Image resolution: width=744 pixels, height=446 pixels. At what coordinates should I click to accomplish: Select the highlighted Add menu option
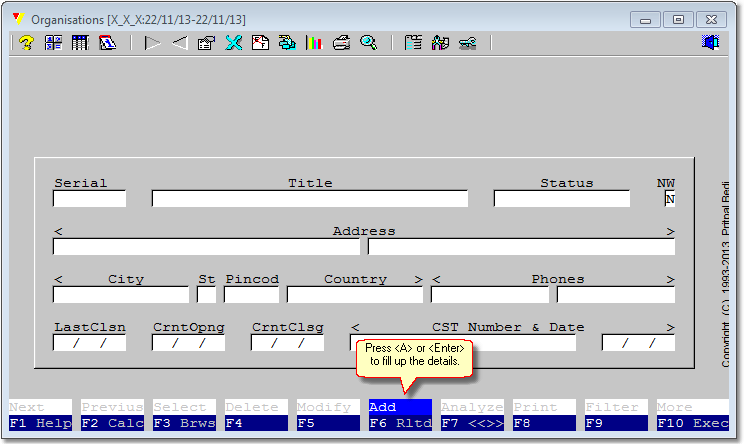click(x=400, y=407)
